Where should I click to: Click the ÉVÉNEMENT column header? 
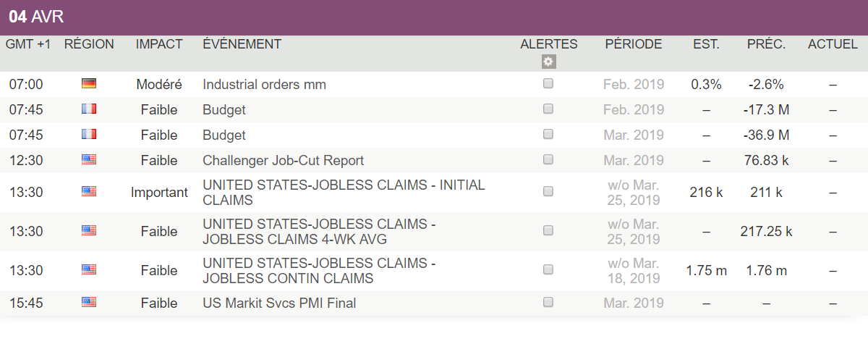[x=242, y=44]
